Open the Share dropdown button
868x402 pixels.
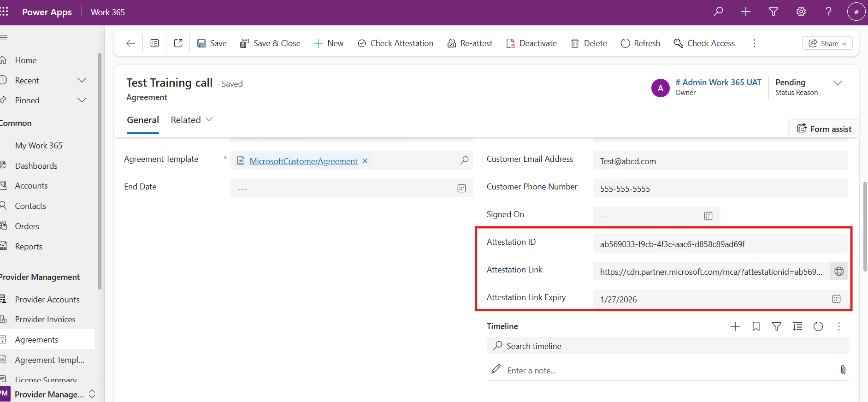(827, 43)
